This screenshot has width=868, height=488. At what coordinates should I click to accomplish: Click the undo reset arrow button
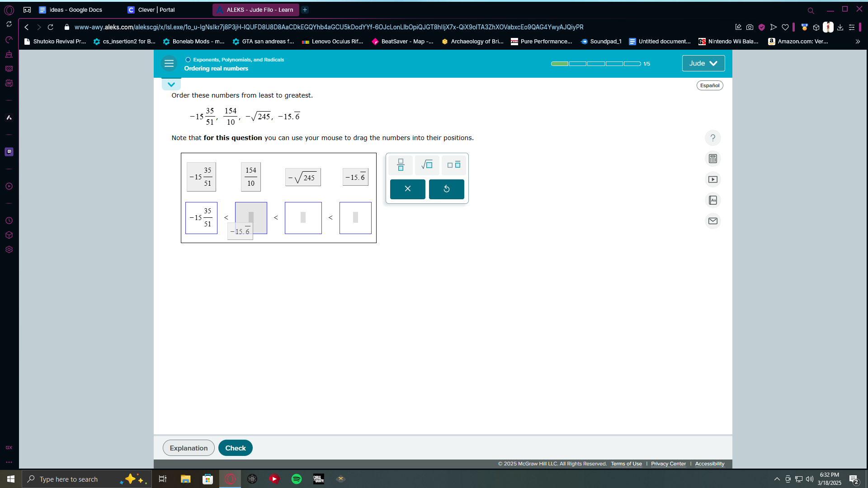coord(446,189)
